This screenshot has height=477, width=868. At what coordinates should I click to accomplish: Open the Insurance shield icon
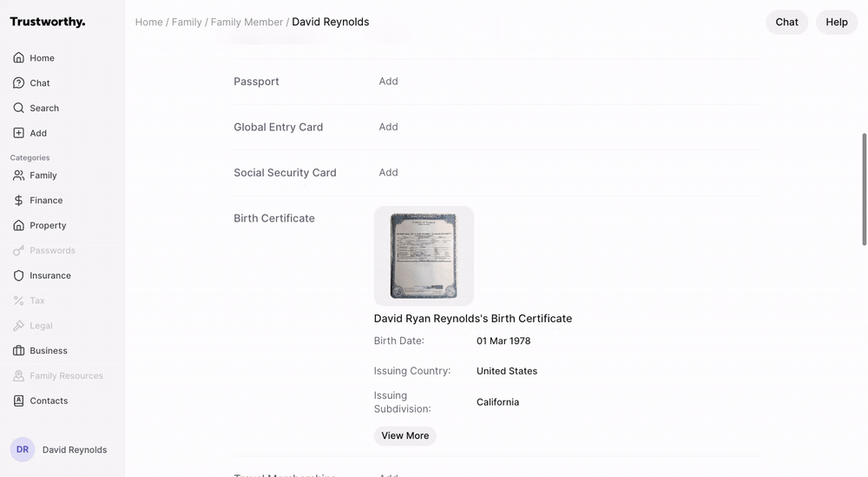(18, 276)
